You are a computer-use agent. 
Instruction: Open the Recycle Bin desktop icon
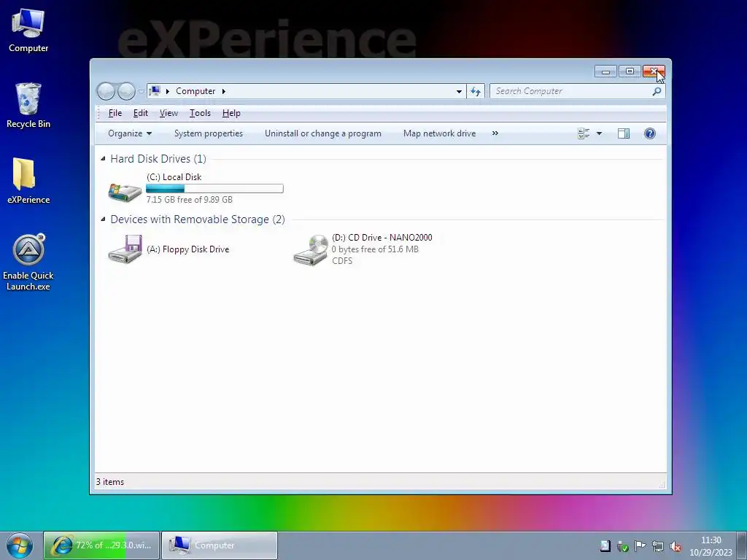coord(28,105)
